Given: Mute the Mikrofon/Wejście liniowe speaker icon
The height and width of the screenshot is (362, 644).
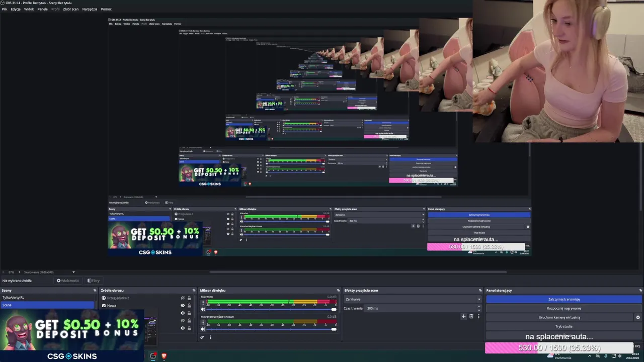Looking at the screenshot, I should click(x=203, y=329).
